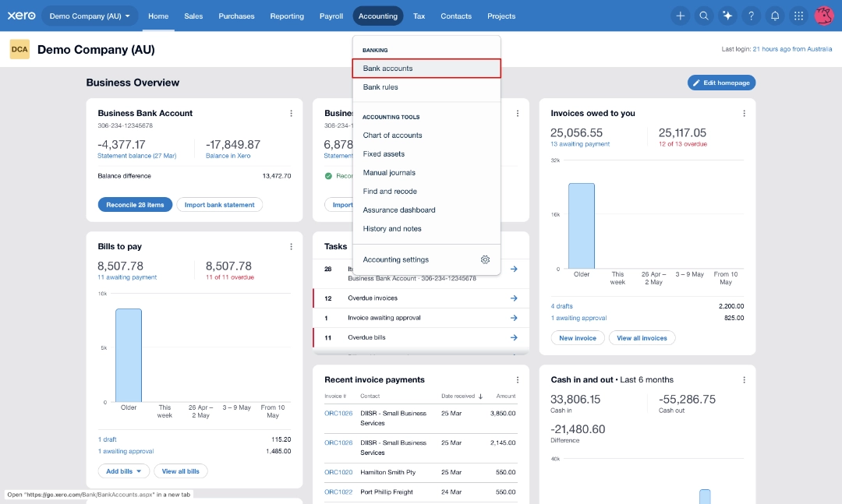Open 1 draft bills link
Viewport: 842px width, 504px height.
[107, 439]
